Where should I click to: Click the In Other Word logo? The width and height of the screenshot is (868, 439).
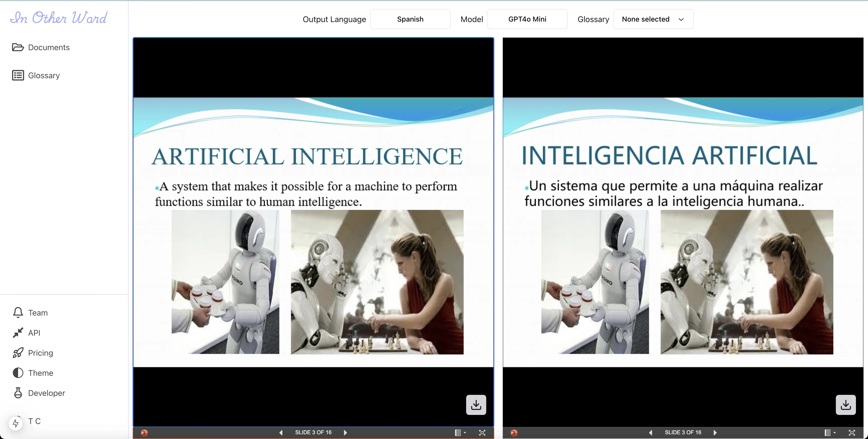click(58, 18)
